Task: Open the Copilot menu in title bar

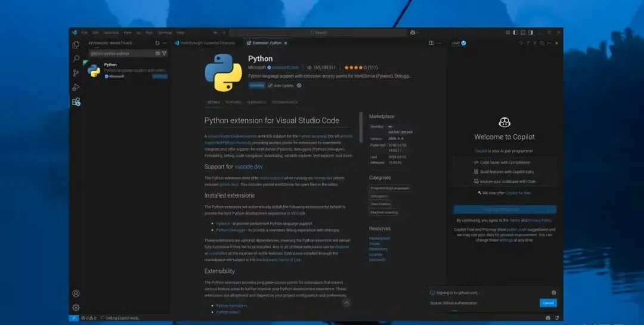Action: coord(414,32)
